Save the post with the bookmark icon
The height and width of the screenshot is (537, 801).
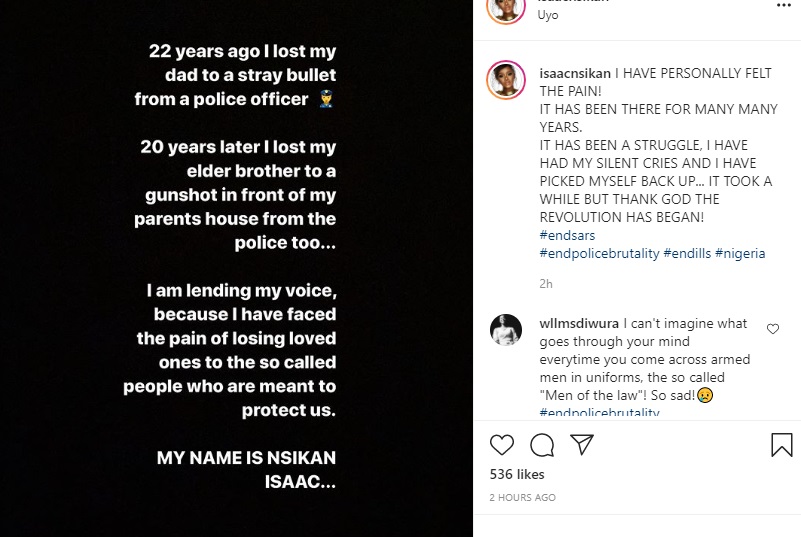(x=782, y=444)
